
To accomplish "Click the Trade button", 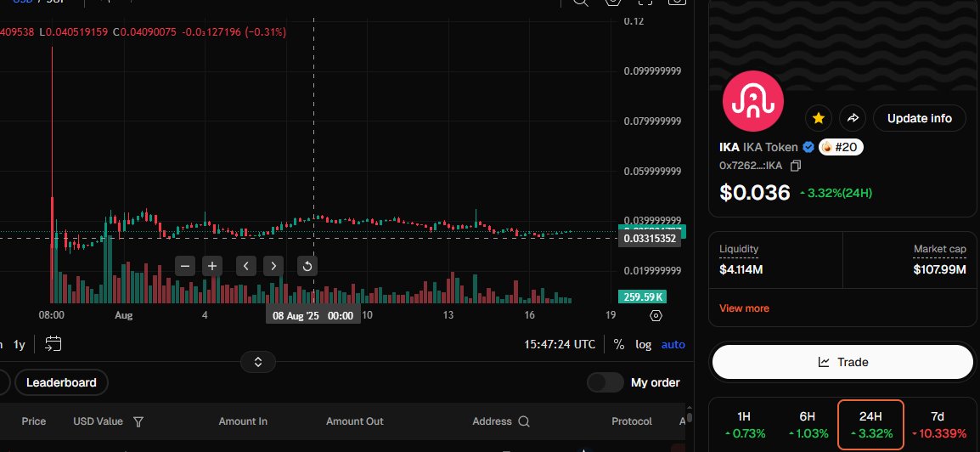I will click(x=842, y=362).
